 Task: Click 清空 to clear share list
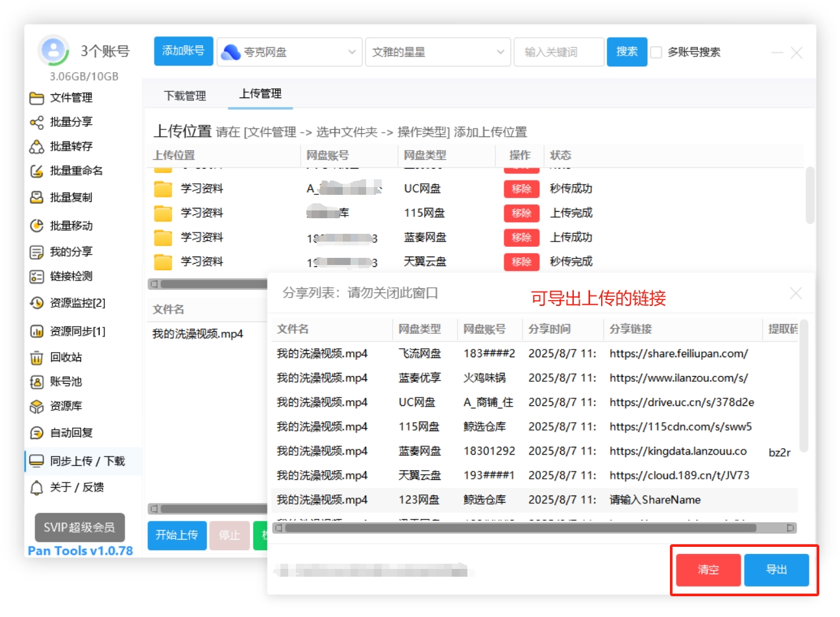[708, 570]
